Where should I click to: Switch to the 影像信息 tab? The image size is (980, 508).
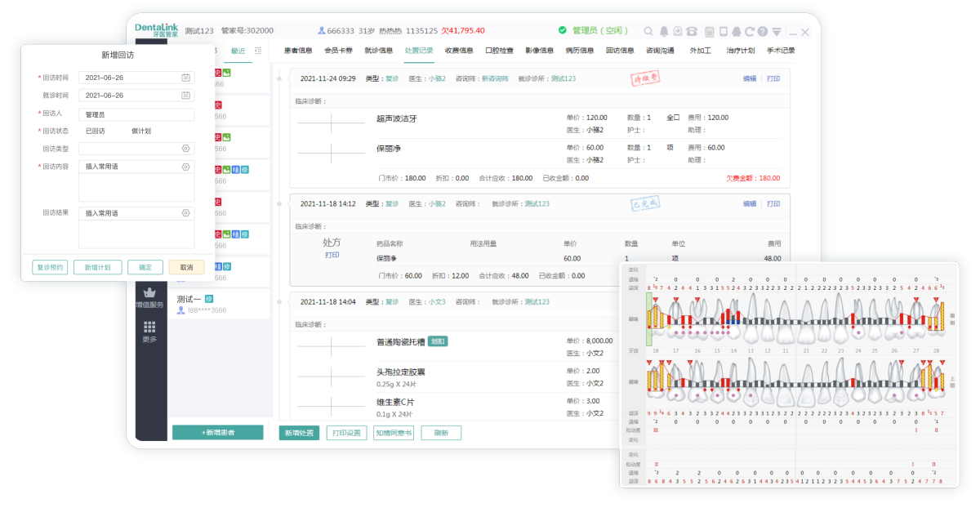(539, 51)
